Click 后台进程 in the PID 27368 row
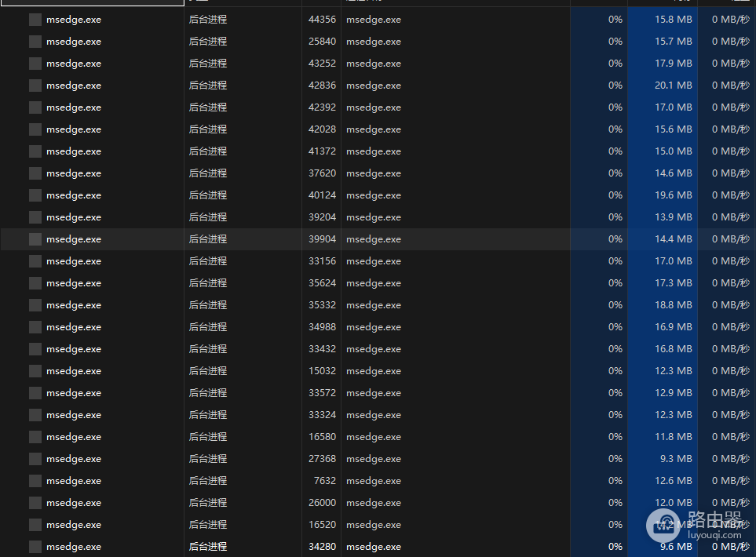 (208, 459)
